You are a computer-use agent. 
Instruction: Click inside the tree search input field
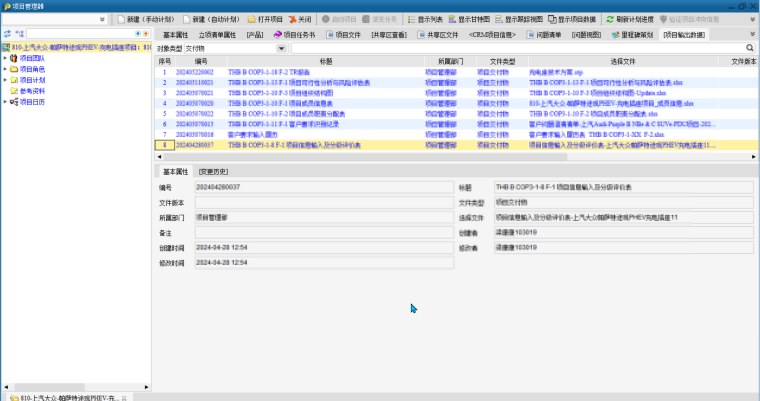point(80,34)
